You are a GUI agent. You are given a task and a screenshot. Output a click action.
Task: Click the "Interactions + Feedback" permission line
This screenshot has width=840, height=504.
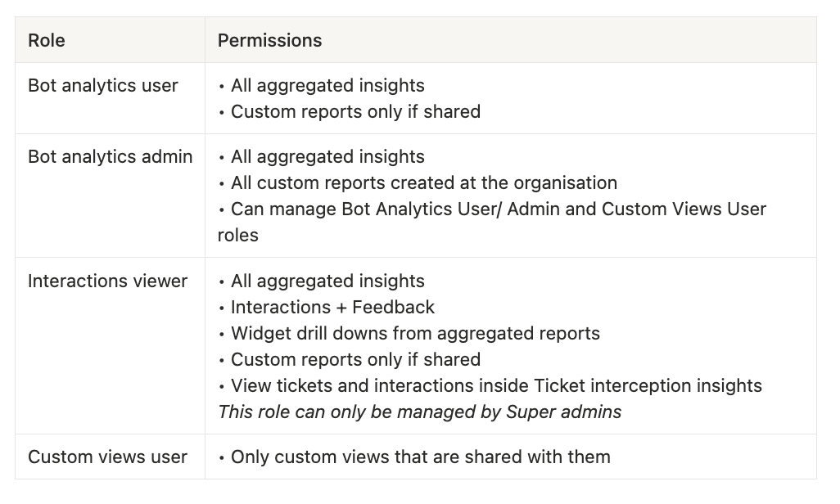click(332, 308)
